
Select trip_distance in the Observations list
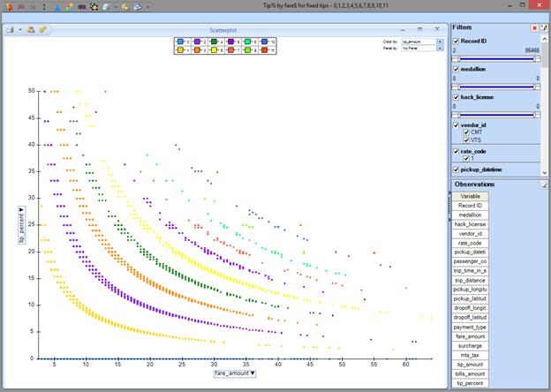coord(471,280)
